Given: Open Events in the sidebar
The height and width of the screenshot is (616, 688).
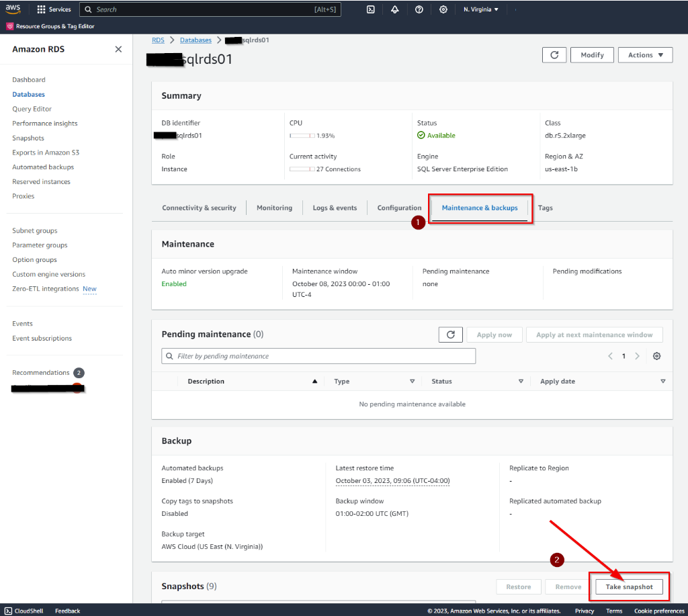Looking at the screenshot, I should [22, 323].
